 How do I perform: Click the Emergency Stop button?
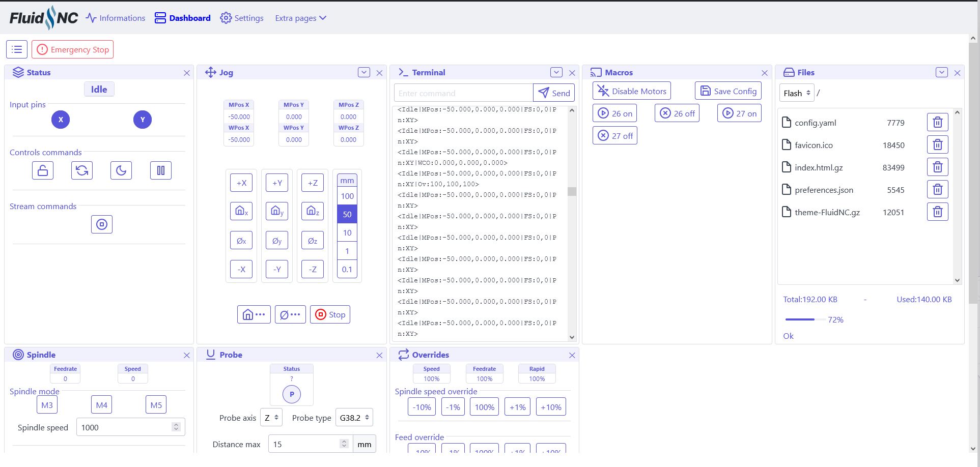click(73, 49)
